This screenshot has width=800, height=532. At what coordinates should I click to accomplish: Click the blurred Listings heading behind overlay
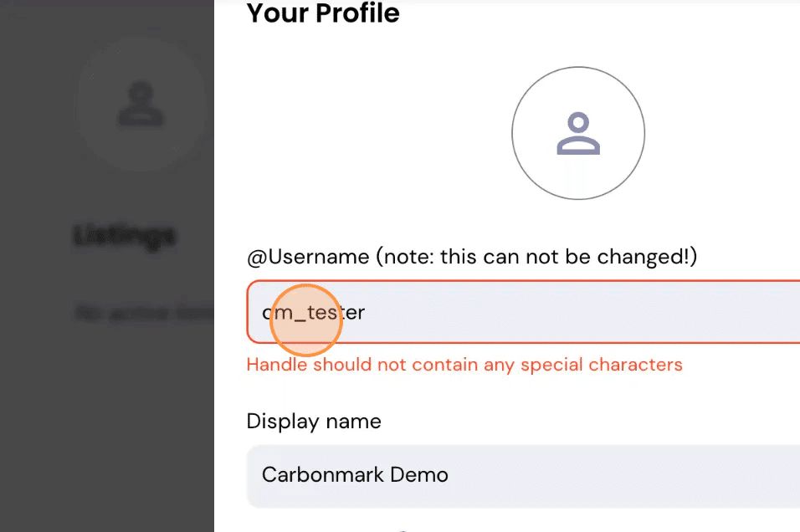point(125,236)
